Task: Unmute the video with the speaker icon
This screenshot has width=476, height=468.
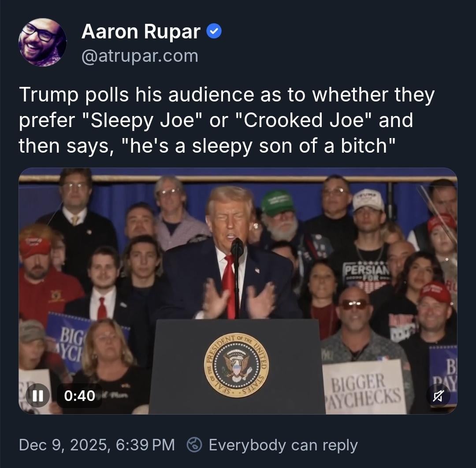Action: tap(438, 396)
